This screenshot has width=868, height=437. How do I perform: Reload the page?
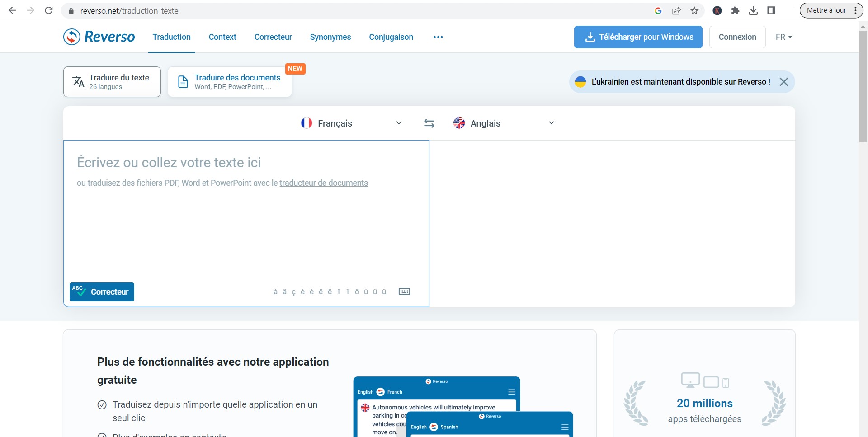click(49, 11)
